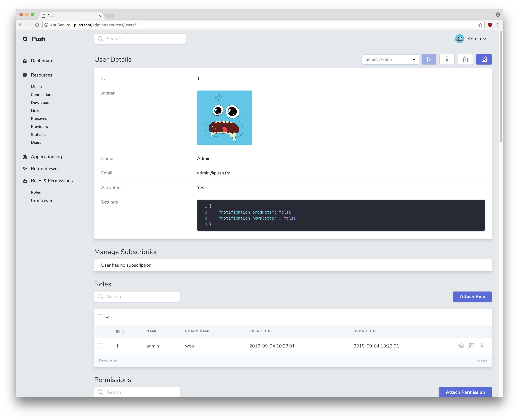Detach the admin role with the row trash icon

click(482, 346)
